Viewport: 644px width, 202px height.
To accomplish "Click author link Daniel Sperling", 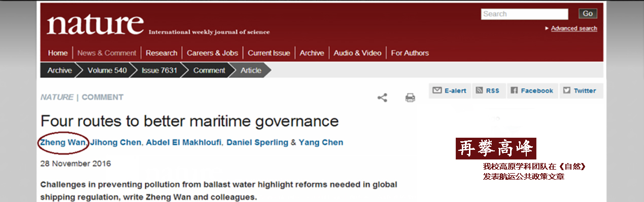I will (x=257, y=142).
